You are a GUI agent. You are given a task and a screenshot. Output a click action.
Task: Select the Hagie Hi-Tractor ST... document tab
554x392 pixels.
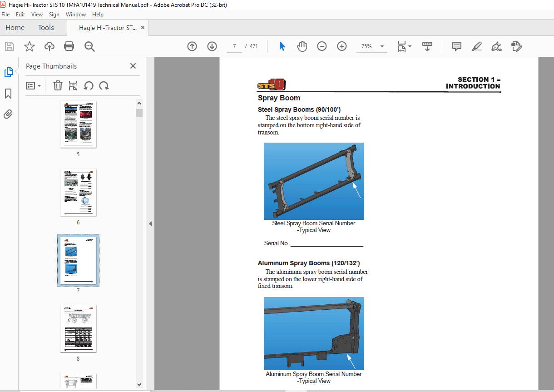point(108,28)
